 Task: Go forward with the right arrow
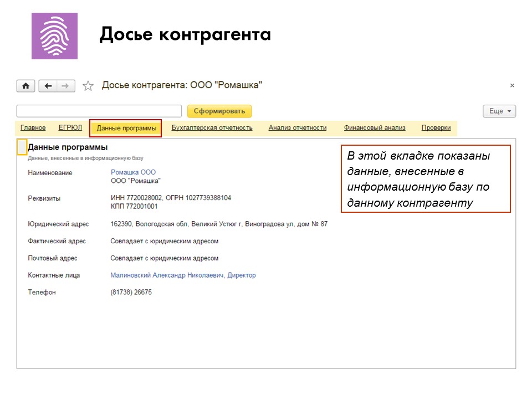(66, 86)
